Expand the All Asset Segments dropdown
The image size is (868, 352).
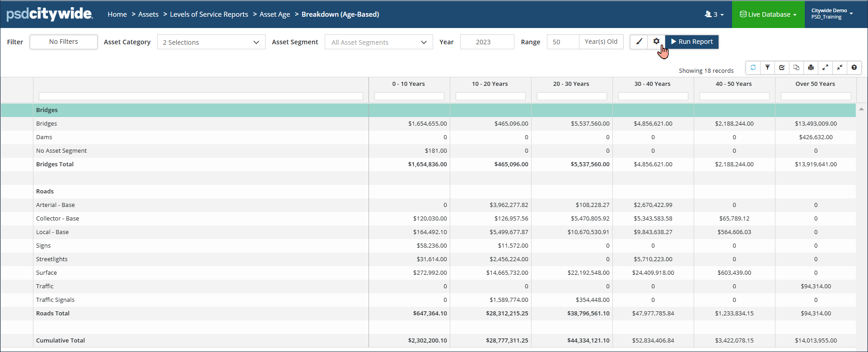378,42
